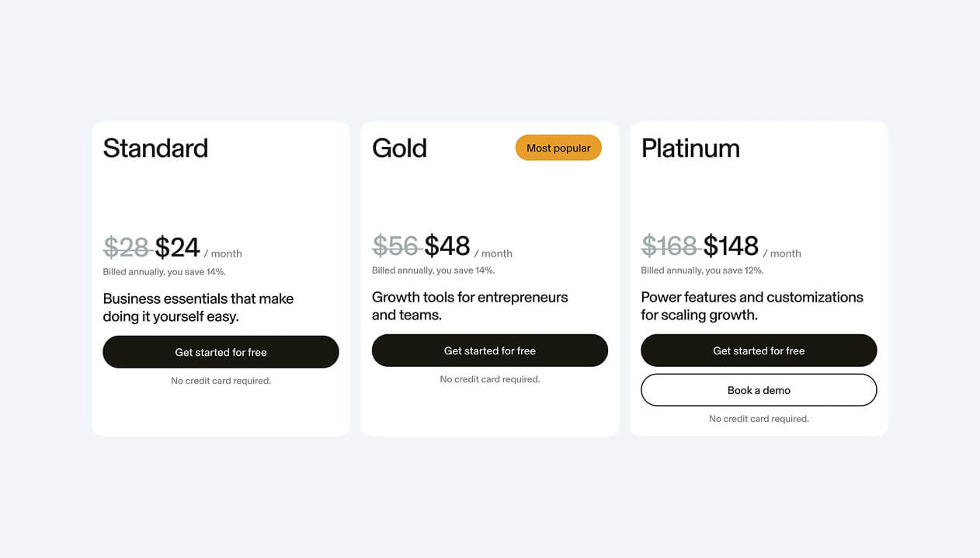The width and height of the screenshot is (980, 558).
Task: Click 'Get started for free' on Standard plan
Action: (x=221, y=351)
